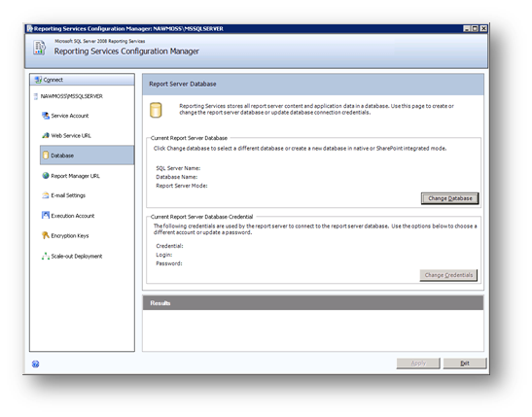Screen dimensions: 532x417
Task: Click the Execution Account icon
Action: [x=46, y=215]
